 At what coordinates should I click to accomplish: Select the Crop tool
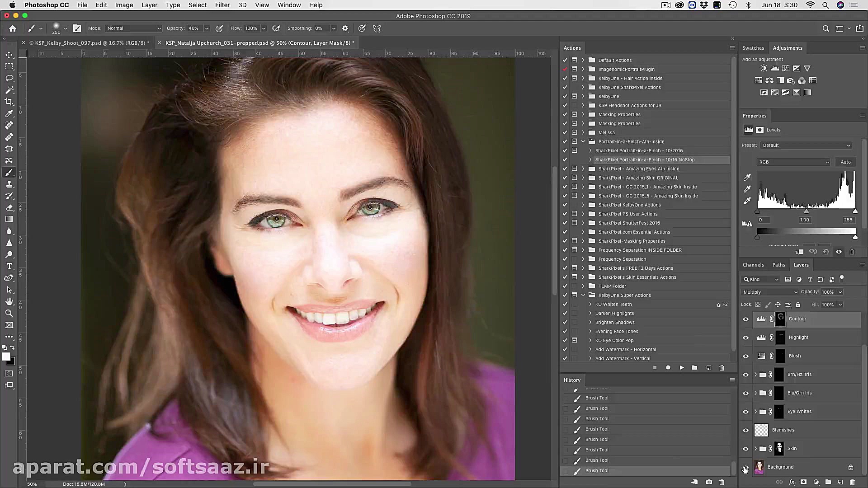pyautogui.click(x=9, y=102)
